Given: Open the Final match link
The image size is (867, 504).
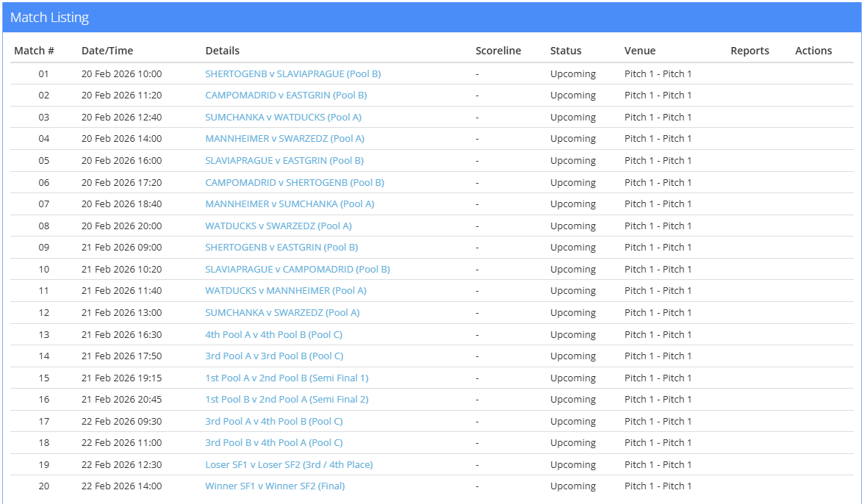Looking at the screenshot, I should tap(275, 486).
